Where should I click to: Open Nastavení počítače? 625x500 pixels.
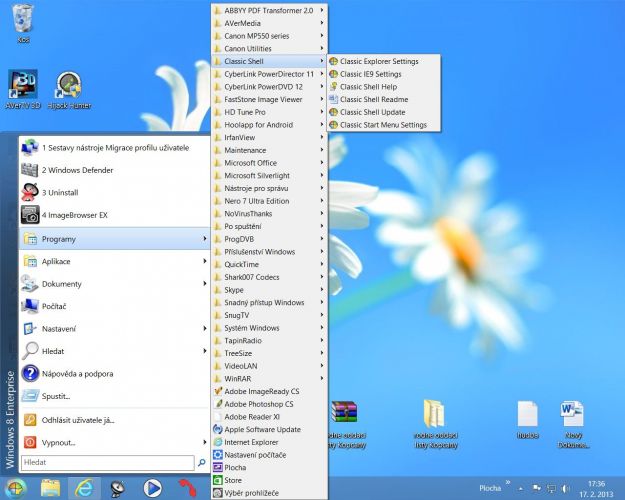[x=269, y=455]
